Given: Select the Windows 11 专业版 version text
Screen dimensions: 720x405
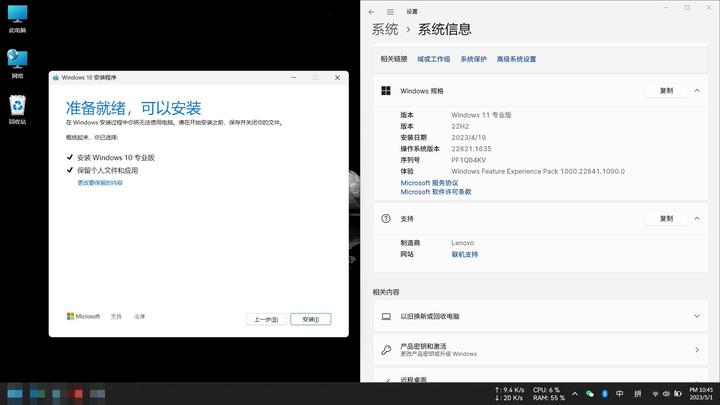Looking at the screenshot, I should (x=481, y=115).
